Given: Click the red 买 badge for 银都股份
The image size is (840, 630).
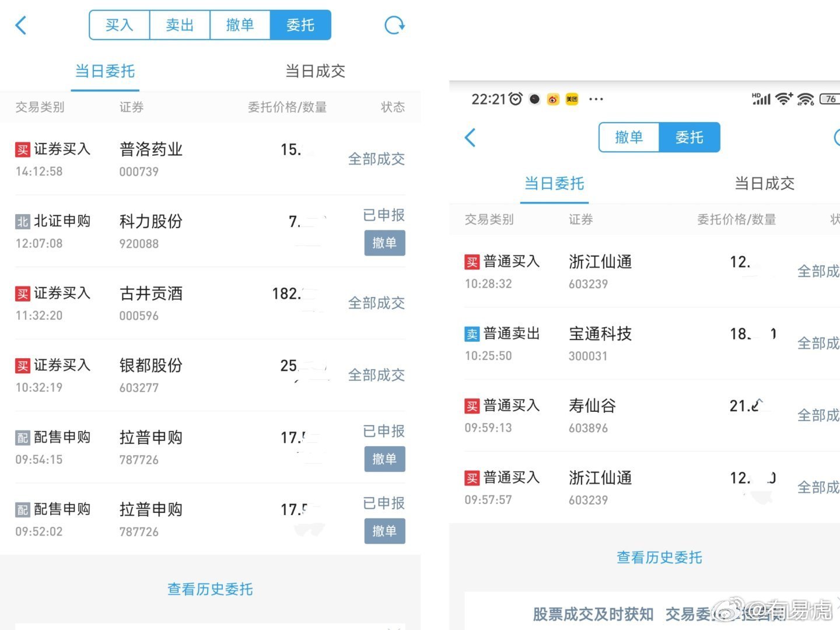Looking at the screenshot, I should (23, 366).
